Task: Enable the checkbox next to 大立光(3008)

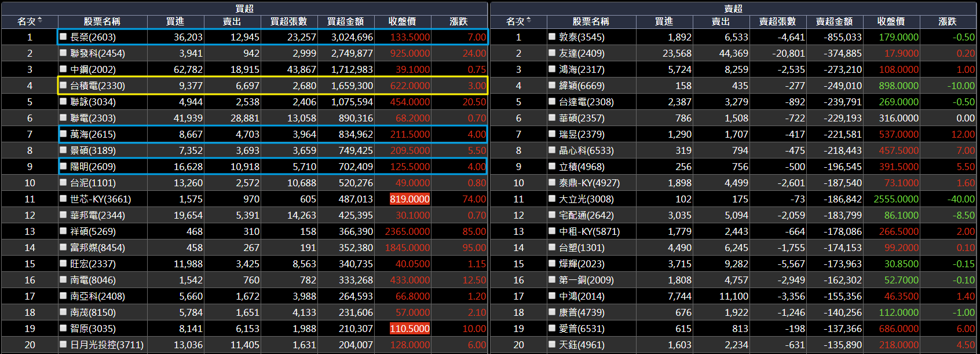Action: (x=553, y=198)
